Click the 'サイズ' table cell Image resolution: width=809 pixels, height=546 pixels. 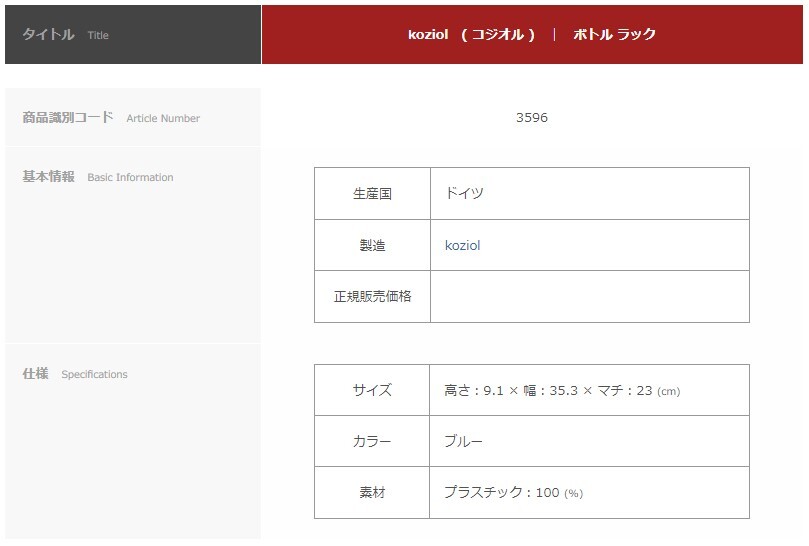pyautogui.click(x=371, y=390)
